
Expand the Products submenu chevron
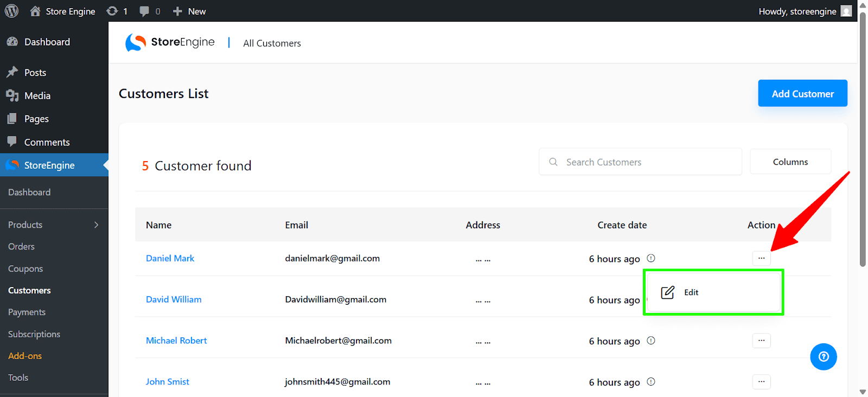point(97,225)
